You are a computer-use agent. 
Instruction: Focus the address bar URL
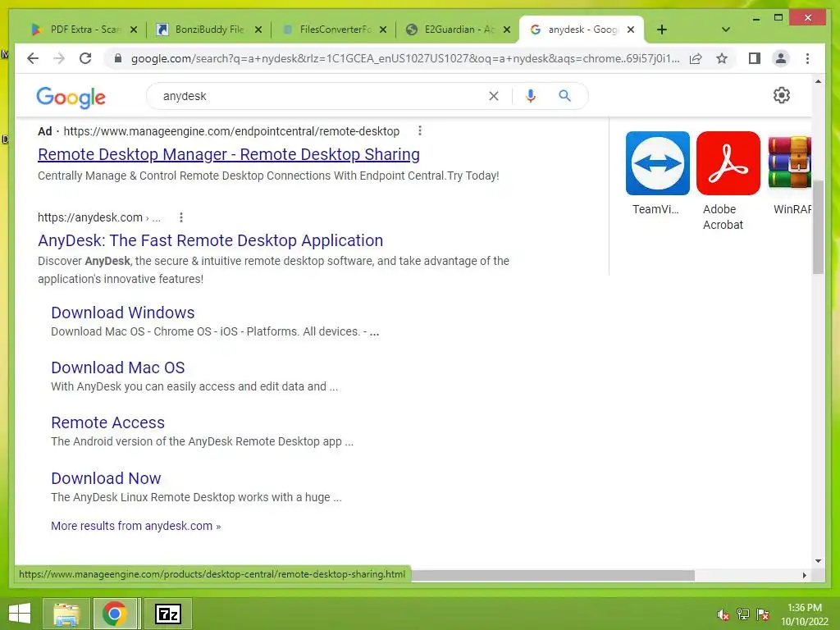[x=405, y=58]
